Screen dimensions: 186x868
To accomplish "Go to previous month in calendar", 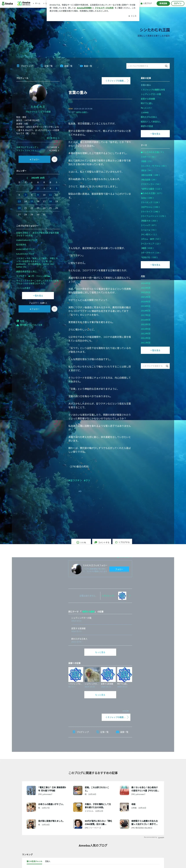I will pyautogui.click(x=27, y=178).
